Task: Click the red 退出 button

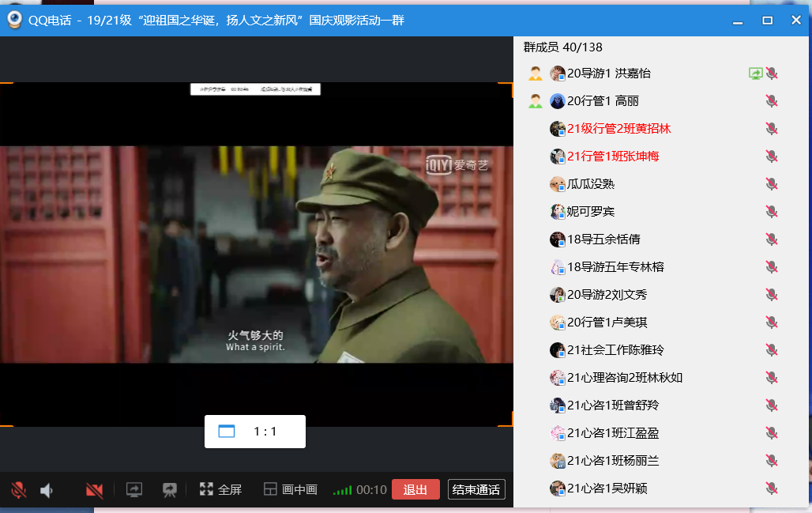Action: coord(415,489)
